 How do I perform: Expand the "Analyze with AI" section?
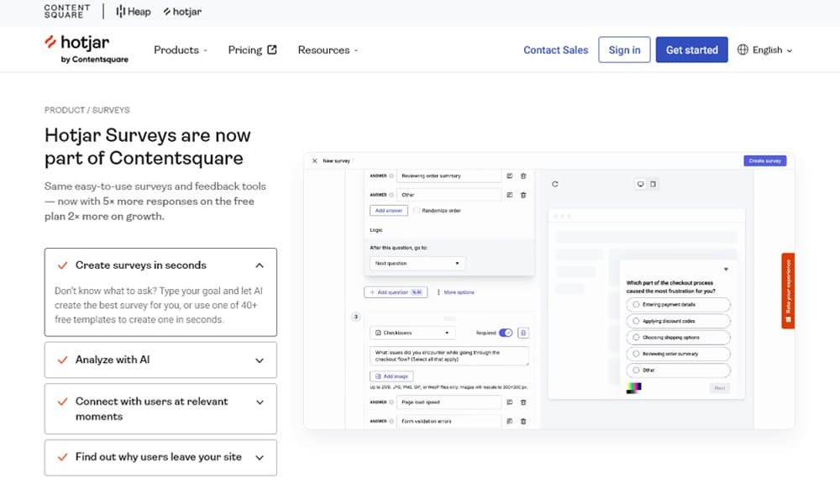tap(160, 360)
